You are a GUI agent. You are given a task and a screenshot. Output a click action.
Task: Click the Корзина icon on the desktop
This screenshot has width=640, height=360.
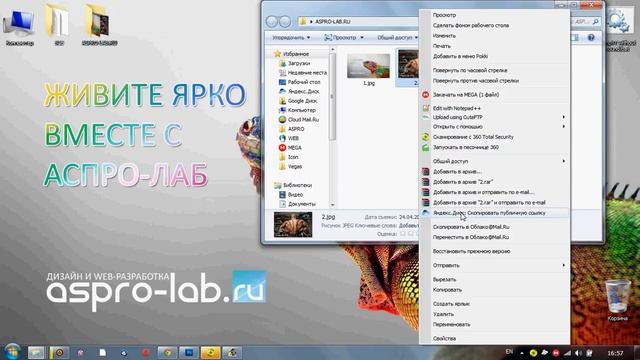pyautogui.click(x=617, y=300)
